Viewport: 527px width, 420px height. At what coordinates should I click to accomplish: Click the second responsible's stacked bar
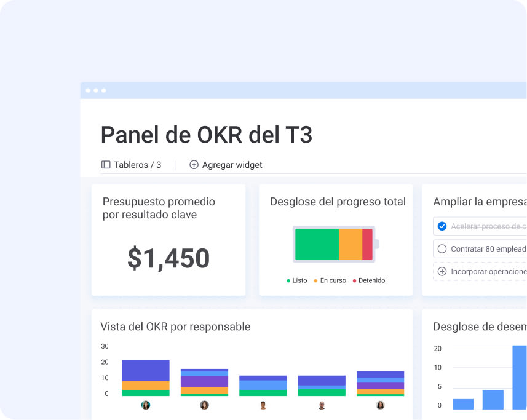(204, 382)
